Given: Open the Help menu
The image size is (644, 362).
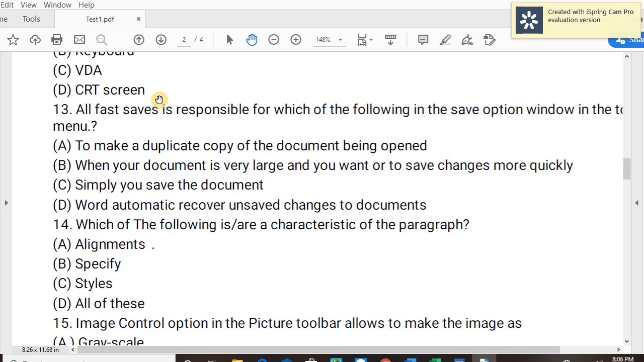Looking at the screenshot, I should (x=87, y=5).
